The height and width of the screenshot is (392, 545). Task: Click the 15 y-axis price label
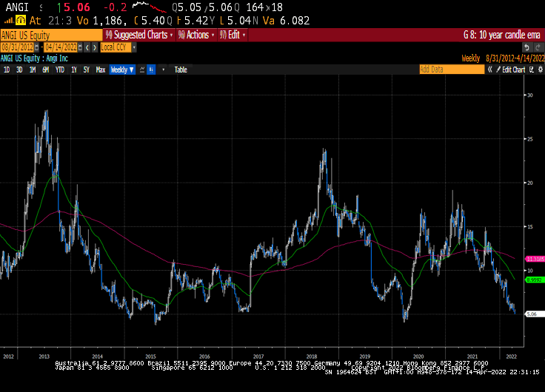pyautogui.click(x=530, y=227)
